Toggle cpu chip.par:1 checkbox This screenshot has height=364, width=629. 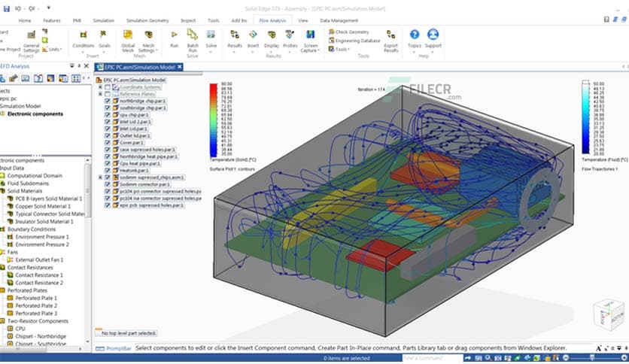point(108,114)
